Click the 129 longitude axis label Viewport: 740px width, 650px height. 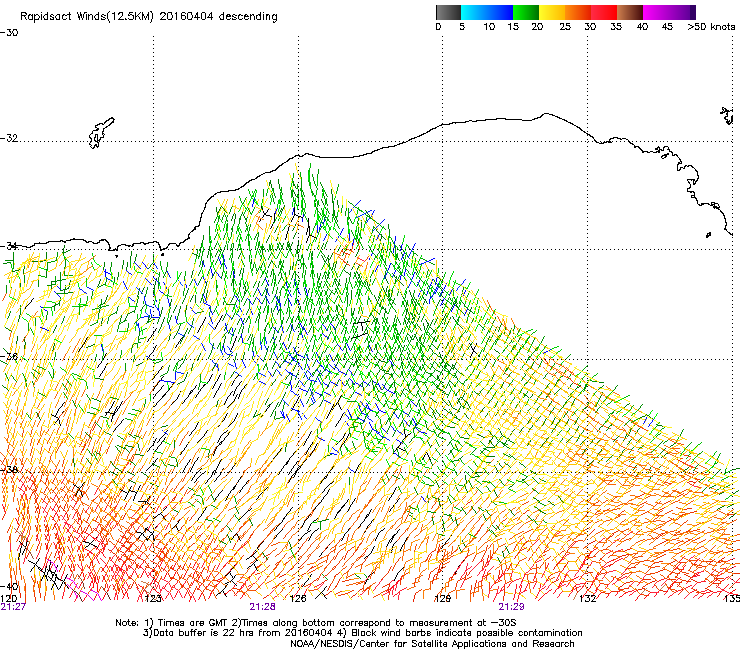[x=442, y=599]
